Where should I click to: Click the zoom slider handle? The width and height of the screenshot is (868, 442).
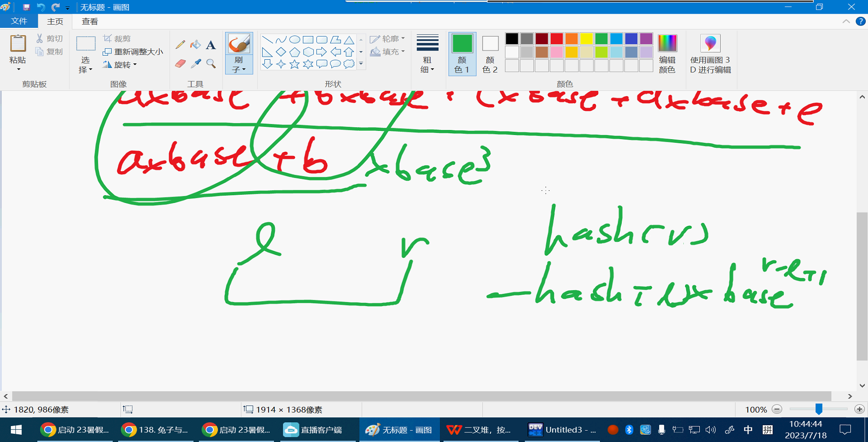(x=819, y=409)
